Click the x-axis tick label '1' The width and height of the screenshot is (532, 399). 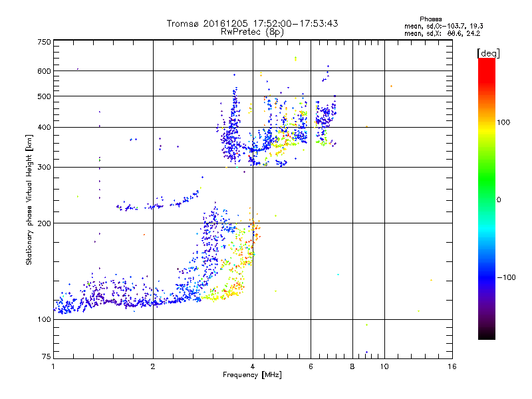click(54, 366)
